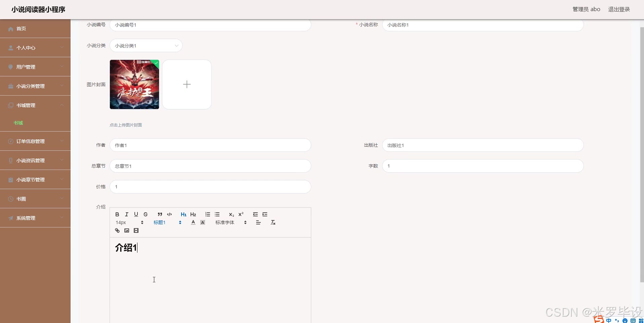Go to 首页 in the sidebar
The width and height of the screenshot is (644, 323).
[35, 29]
